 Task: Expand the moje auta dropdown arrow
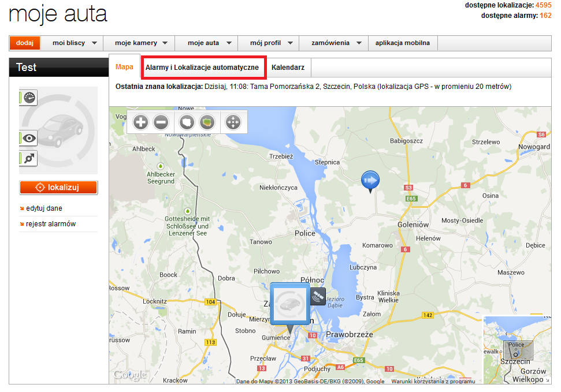point(229,43)
